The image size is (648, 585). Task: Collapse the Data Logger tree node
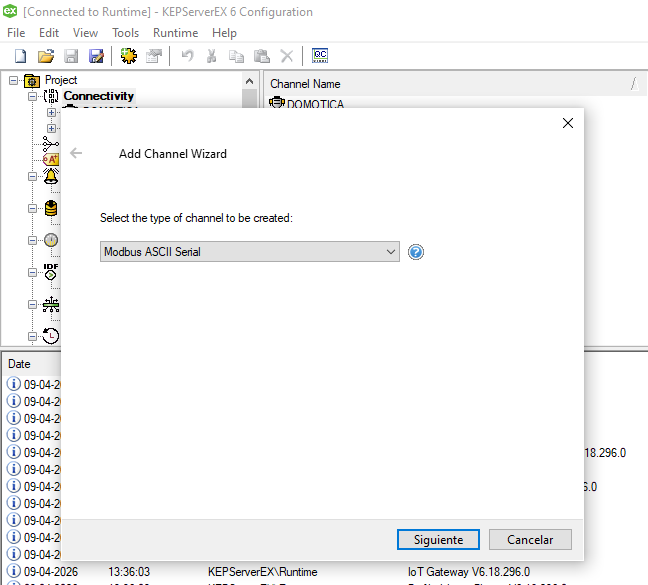pyautogui.click(x=32, y=209)
